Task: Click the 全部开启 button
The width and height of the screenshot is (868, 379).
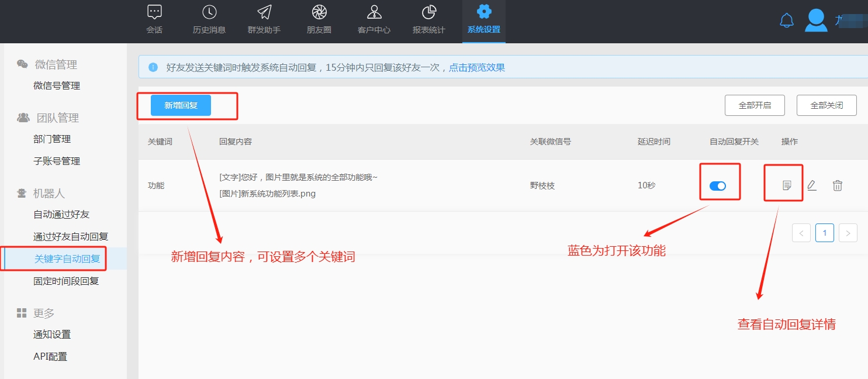Action: (x=755, y=105)
